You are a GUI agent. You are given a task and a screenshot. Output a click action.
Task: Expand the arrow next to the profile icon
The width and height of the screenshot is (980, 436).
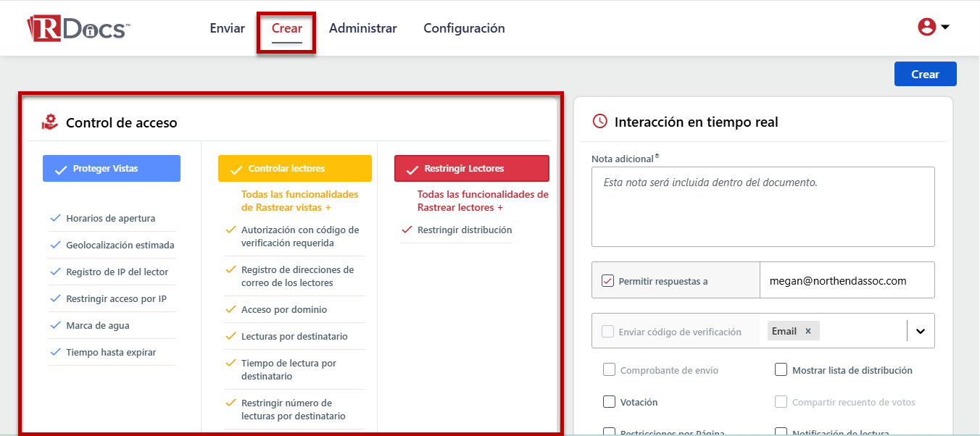click(944, 26)
